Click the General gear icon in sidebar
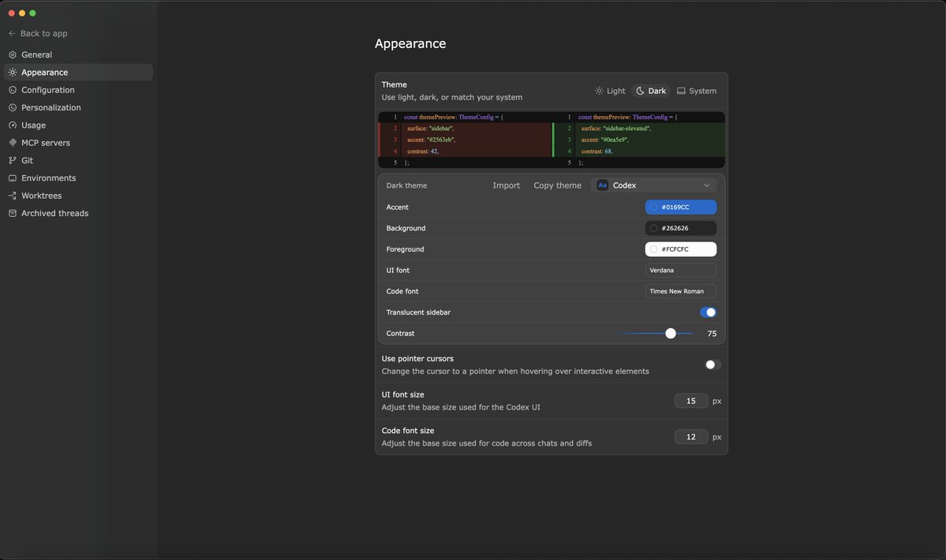Screen dimensions: 946x560 pyautogui.click(x=13, y=54)
